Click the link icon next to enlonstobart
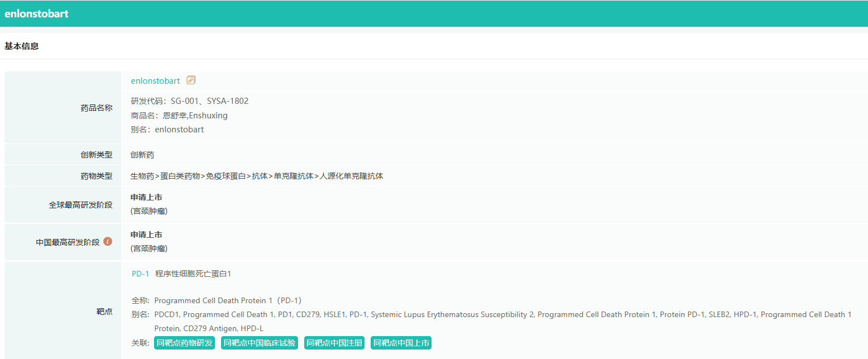The height and width of the screenshot is (359, 868). [191, 80]
